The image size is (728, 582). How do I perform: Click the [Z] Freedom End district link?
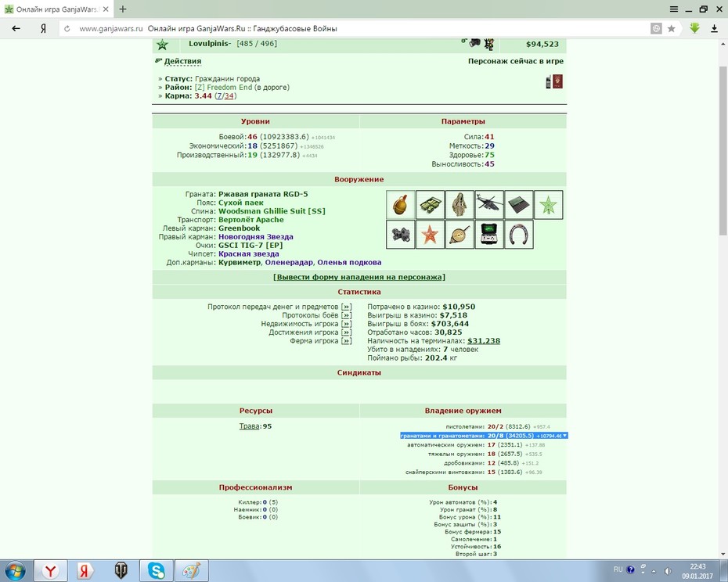tap(223, 88)
